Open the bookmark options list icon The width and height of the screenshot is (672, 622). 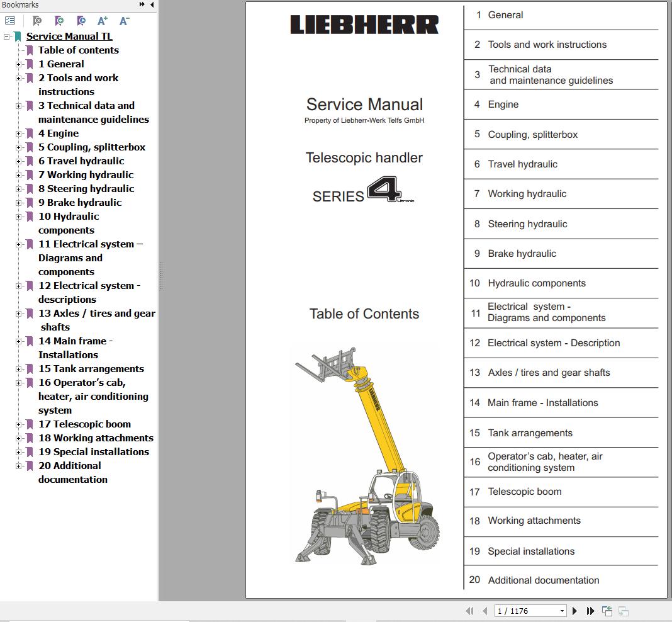pos(10,20)
